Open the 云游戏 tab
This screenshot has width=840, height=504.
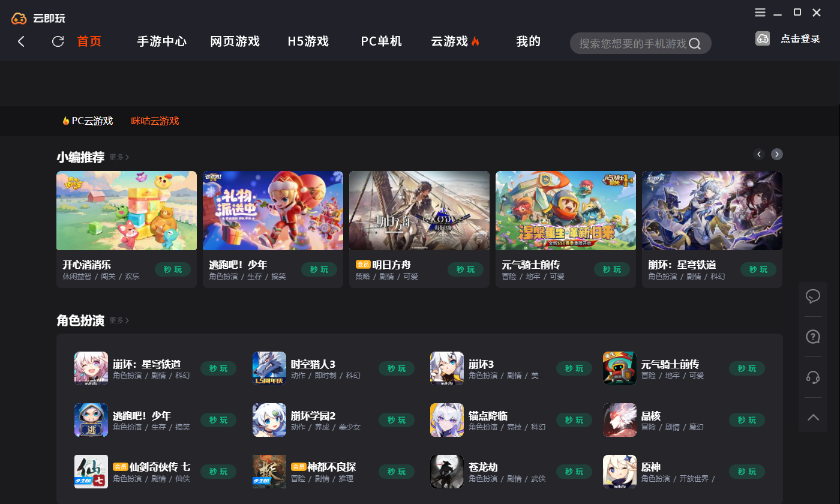pyautogui.click(x=455, y=41)
